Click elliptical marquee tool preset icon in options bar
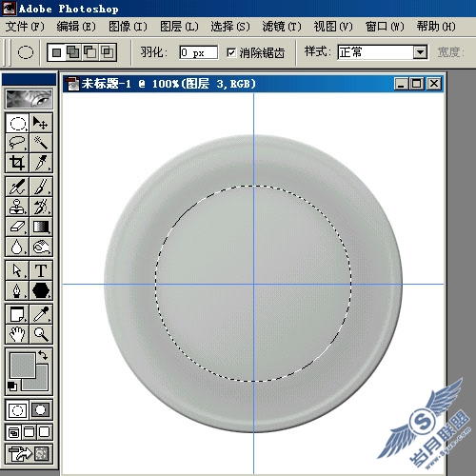The width and height of the screenshot is (476, 476). pos(26,52)
